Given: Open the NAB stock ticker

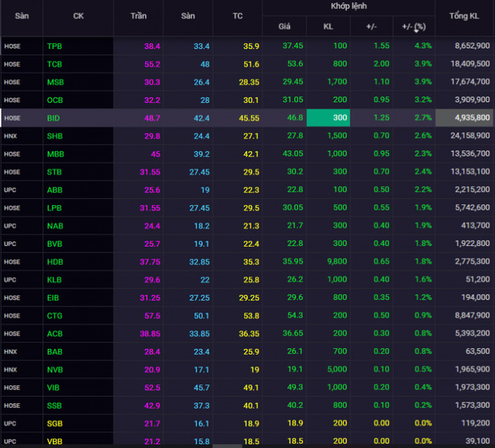Looking at the screenshot, I should tap(55, 226).
